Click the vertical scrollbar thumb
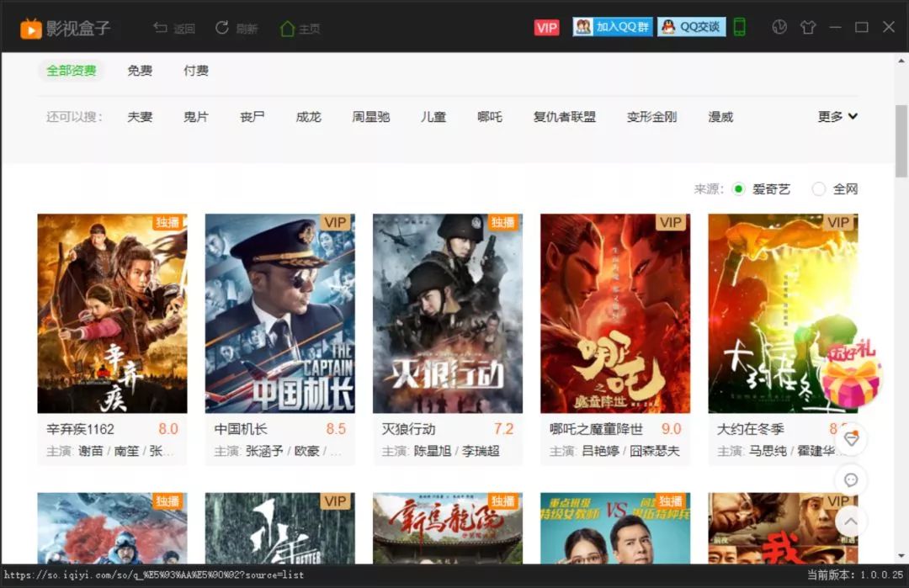The height and width of the screenshot is (588, 909). 901,140
